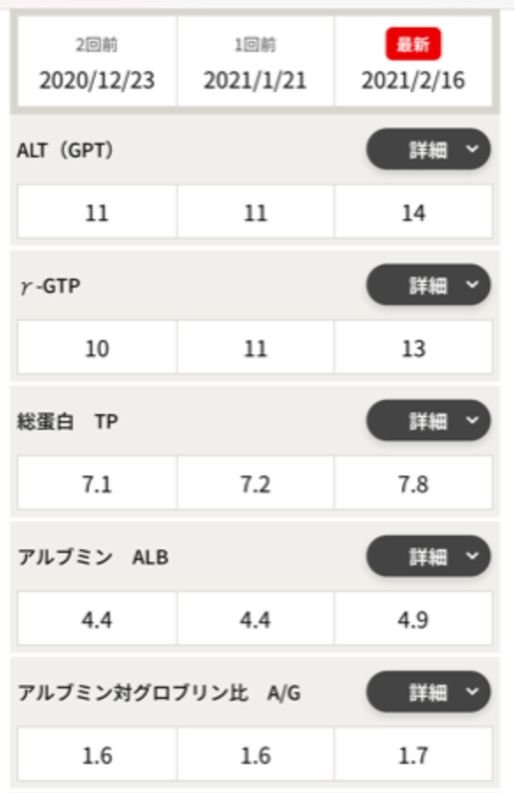The width and height of the screenshot is (532, 793).
Task: Click the ALT value 14 cell
Action: (x=413, y=212)
